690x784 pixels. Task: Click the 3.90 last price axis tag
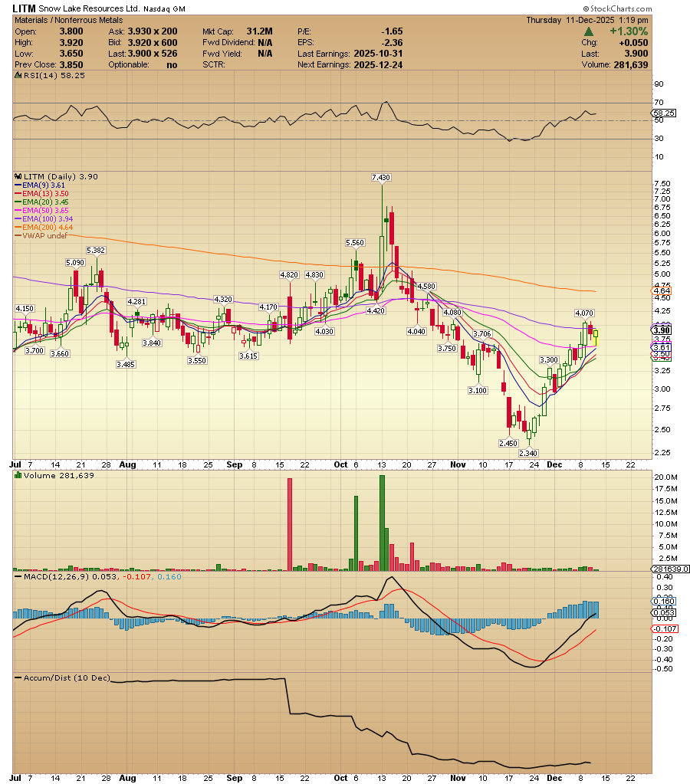coord(662,330)
